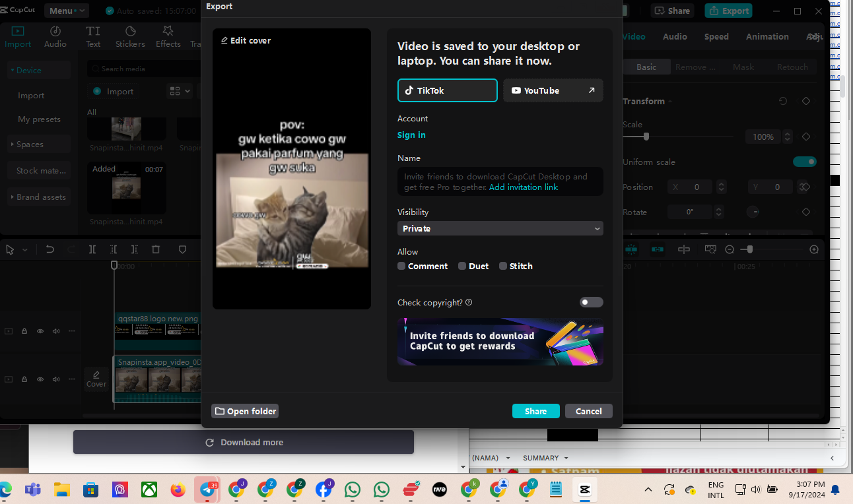Switch to the Speed tab in inspector
853x504 pixels.
[x=716, y=37]
